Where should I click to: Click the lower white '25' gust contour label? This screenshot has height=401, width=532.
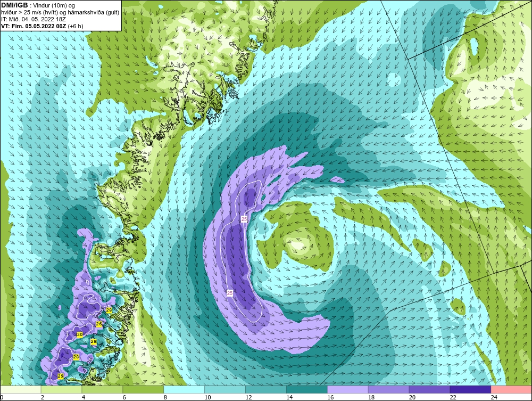point(230,293)
